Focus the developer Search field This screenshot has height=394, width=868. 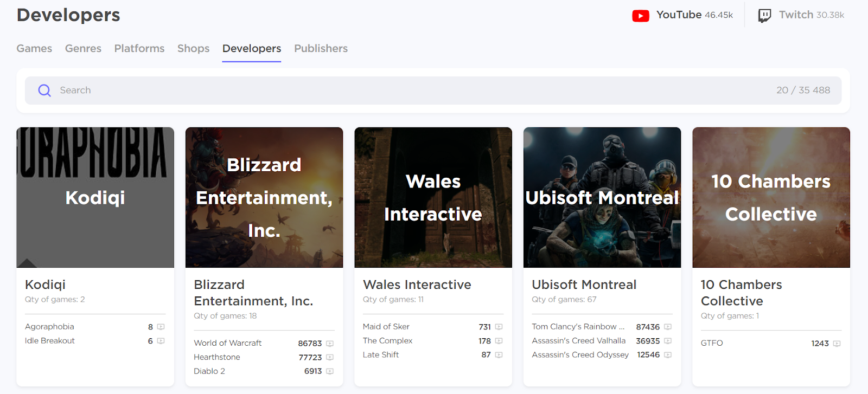tap(433, 91)
